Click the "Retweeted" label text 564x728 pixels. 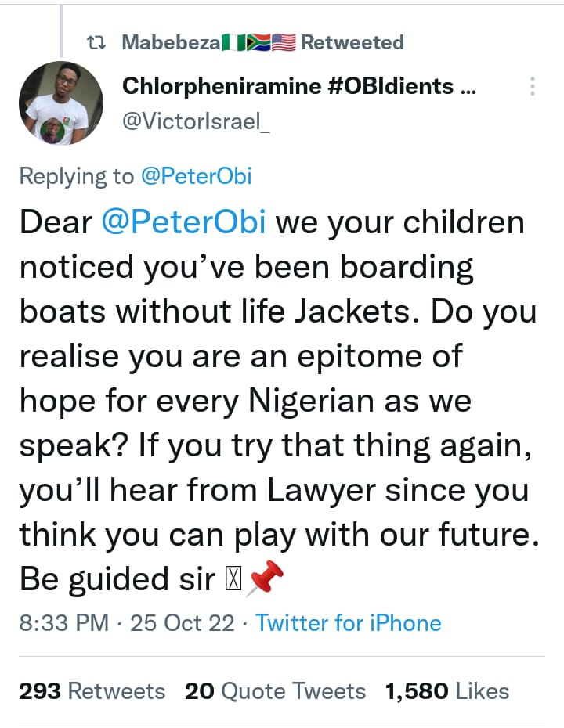tap(352, 42)
